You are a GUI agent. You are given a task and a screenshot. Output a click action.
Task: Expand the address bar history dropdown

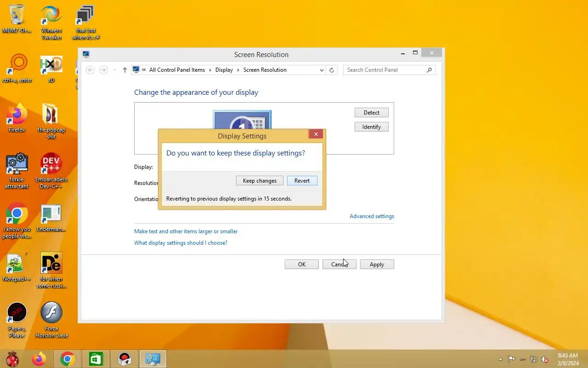(322, 70)
